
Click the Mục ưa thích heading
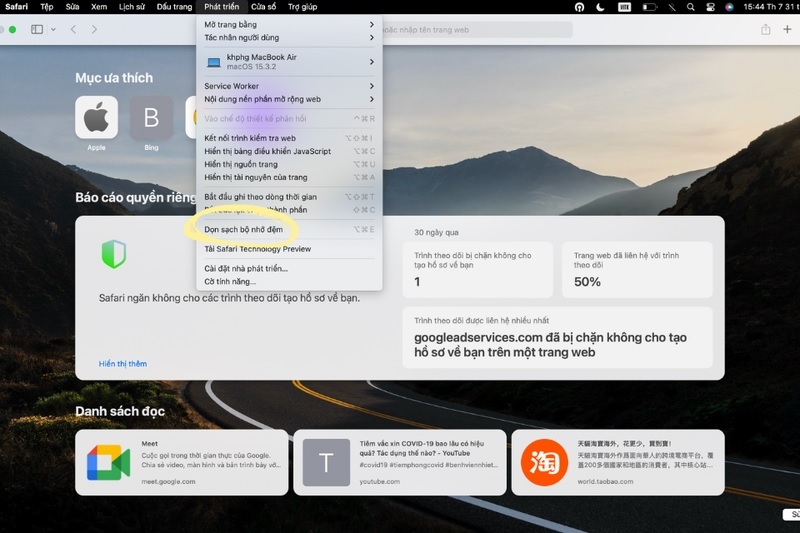(114, 78)
